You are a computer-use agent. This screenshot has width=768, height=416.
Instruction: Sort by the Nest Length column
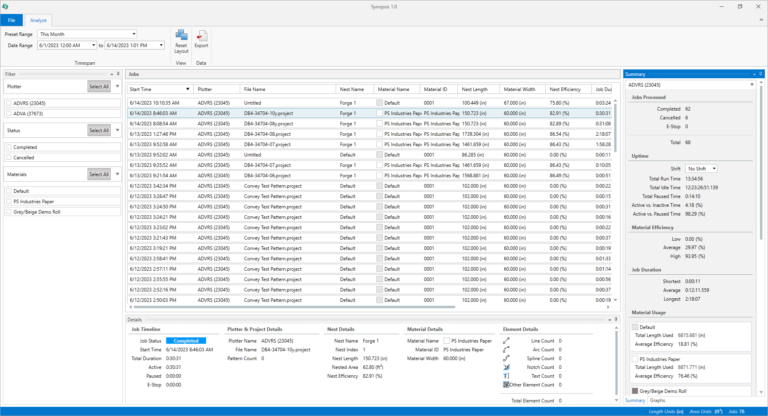(479, 89)
